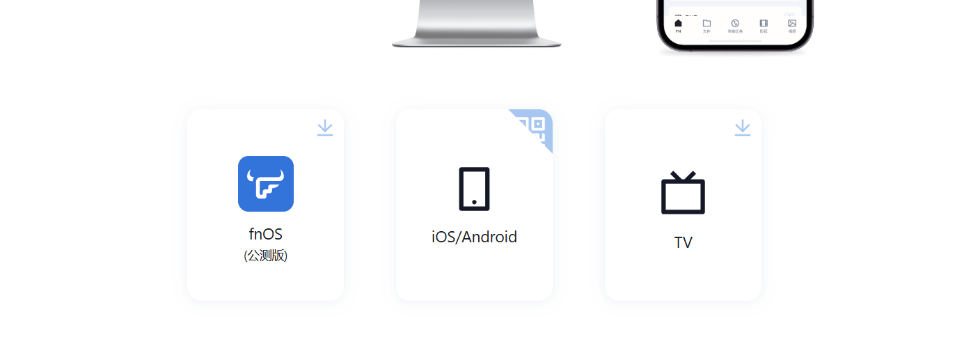Click the download arrow on TV card

(x=743, y=128)
